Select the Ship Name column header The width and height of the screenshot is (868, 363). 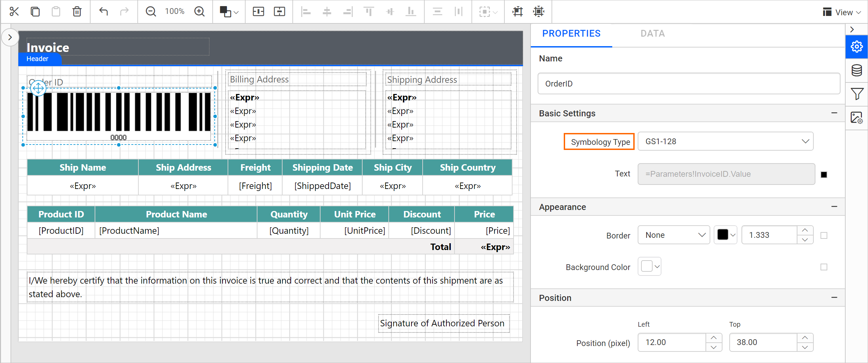(x=83, y=168)
